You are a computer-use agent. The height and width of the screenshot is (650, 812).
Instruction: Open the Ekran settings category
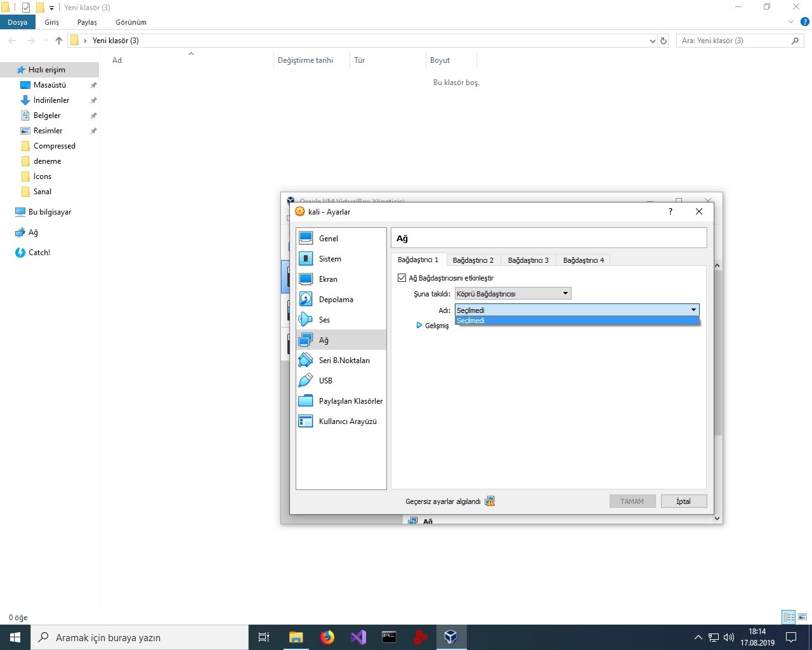(341, 279)
